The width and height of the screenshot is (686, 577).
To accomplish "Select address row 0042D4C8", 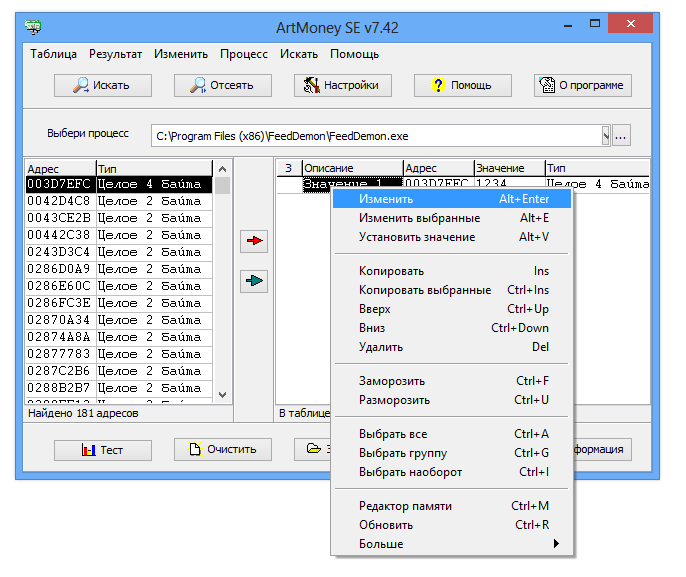I will tap(119, 201).
